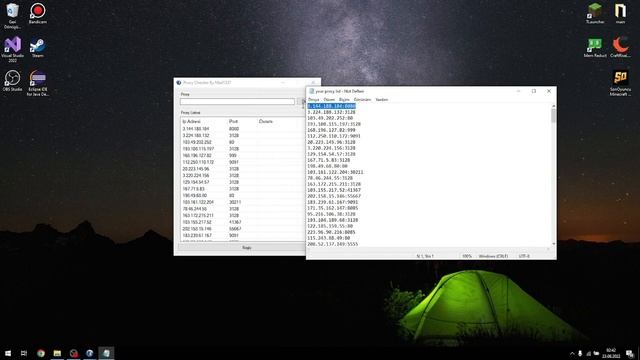Open the Eclipse IDE desktop shortcut

click(38, 83)
